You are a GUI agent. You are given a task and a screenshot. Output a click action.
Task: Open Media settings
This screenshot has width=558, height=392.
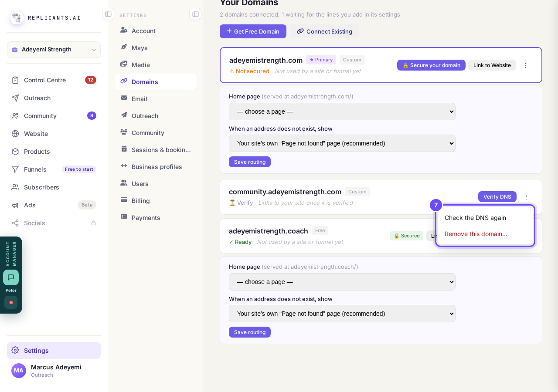156,64
